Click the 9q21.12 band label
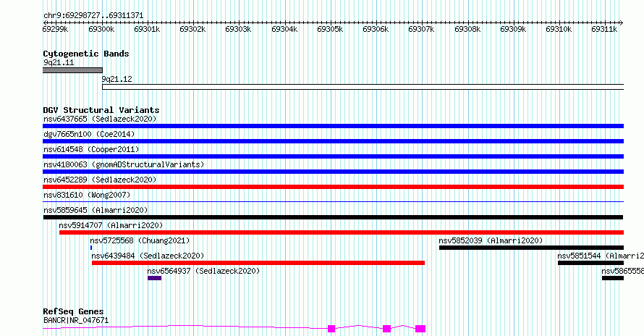 [x=117, y=79]
